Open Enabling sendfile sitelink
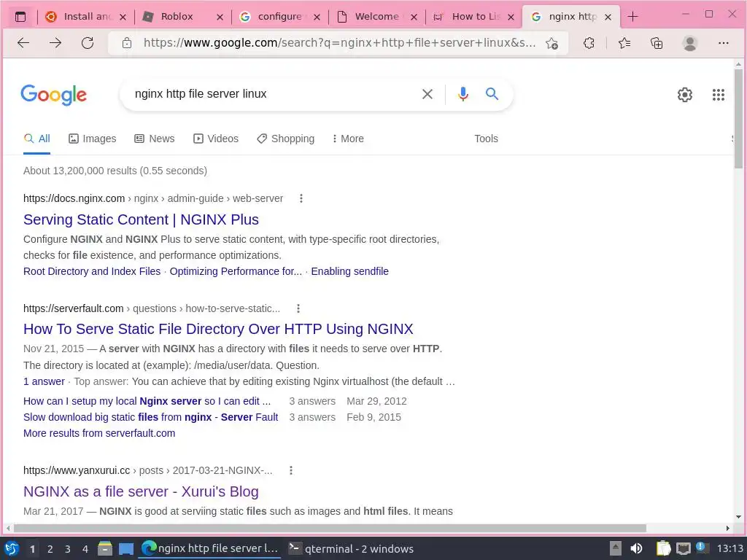747x560 pixels. pyautogui.click(x=349, y=271)
